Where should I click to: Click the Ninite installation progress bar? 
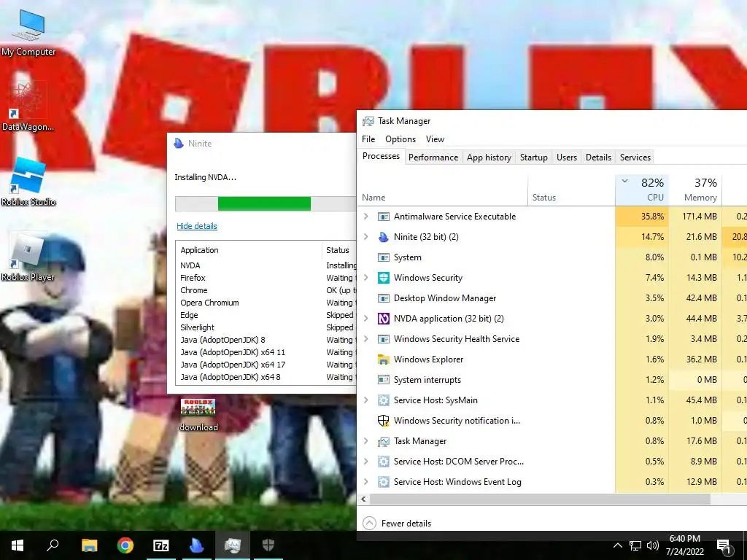[266, 204]
